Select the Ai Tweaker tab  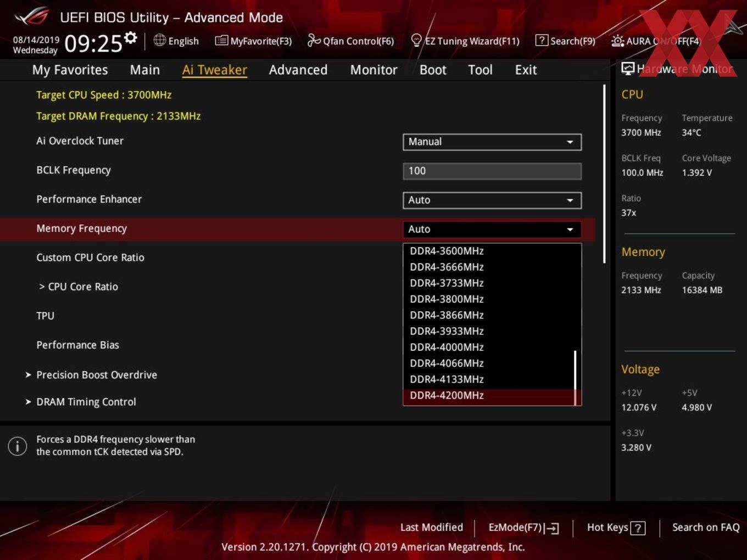click(x=215, y=70)
